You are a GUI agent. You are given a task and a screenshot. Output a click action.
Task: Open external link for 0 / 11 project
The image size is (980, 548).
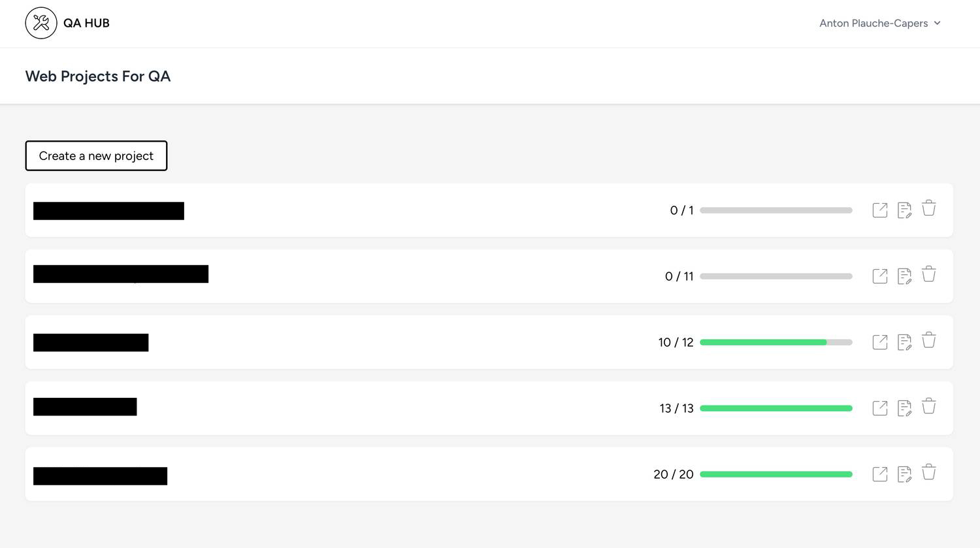(x=880, y=276)
